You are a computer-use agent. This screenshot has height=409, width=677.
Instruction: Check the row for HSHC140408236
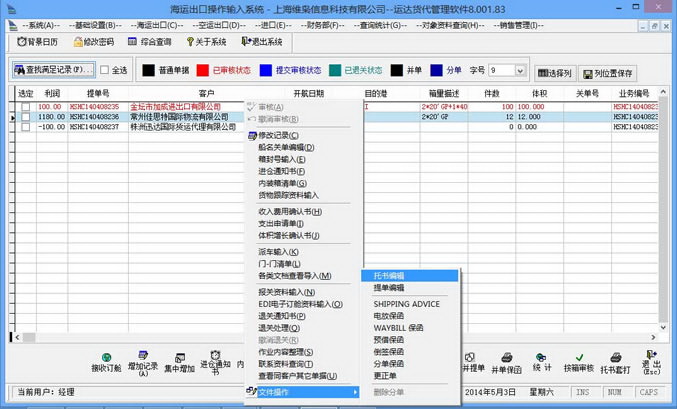coord(26,117)
